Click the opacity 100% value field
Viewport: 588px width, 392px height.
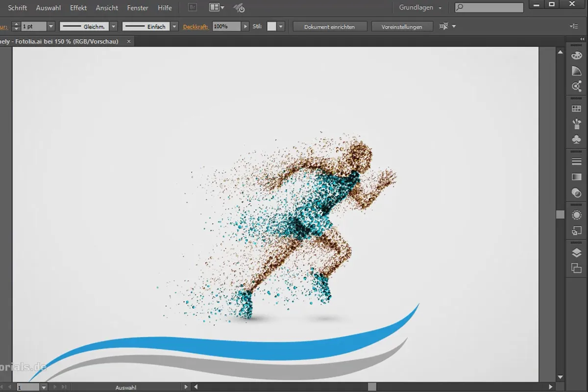tap(226, 26)
